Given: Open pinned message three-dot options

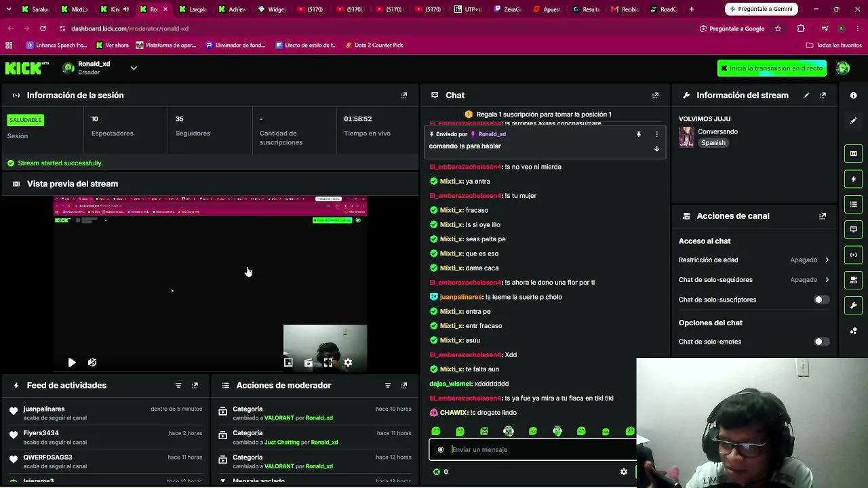Looking at the screenshot, I should [656, 134].
